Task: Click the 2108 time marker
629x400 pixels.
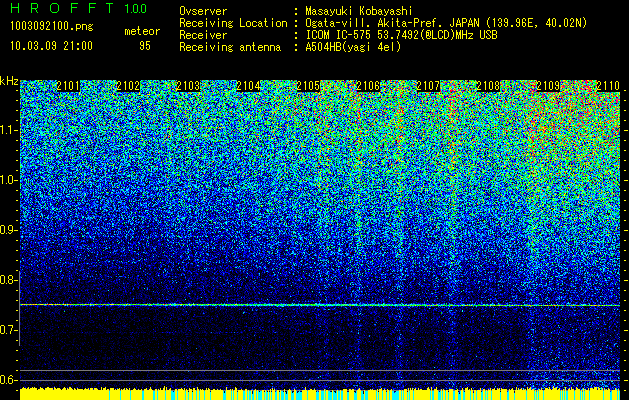Action: [488, 86]
